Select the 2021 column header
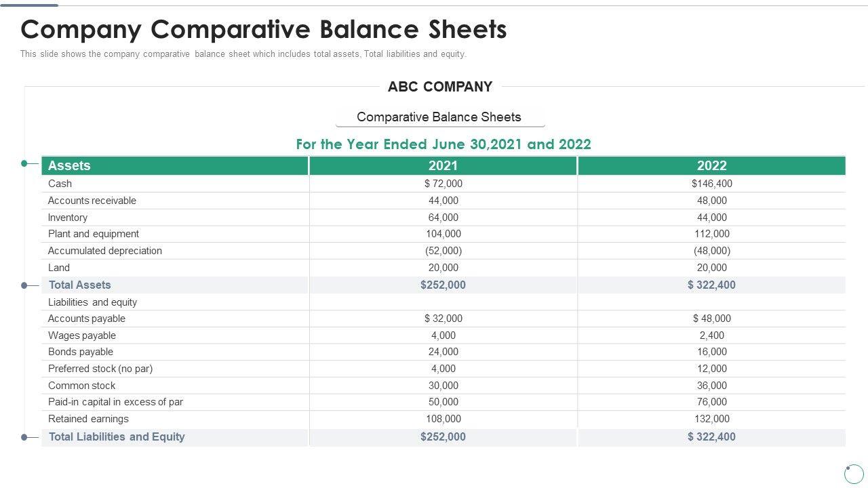 (x=443, y=166)
